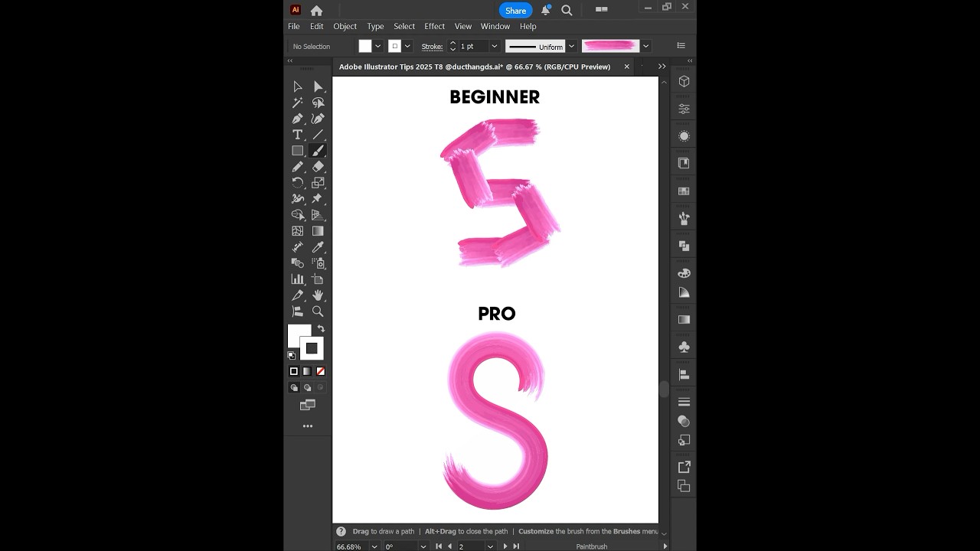Swap fill and stroke colors

[x=321, y=329]
